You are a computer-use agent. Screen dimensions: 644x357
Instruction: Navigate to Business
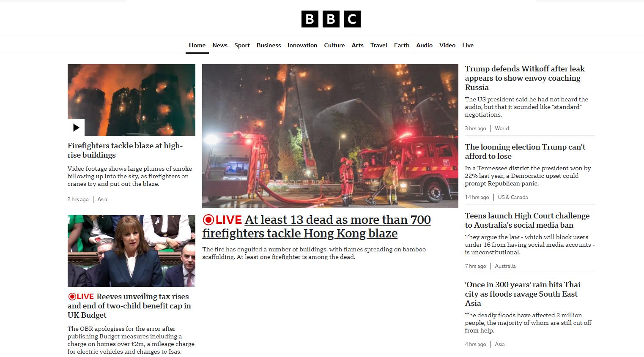(x=269, y=45)
